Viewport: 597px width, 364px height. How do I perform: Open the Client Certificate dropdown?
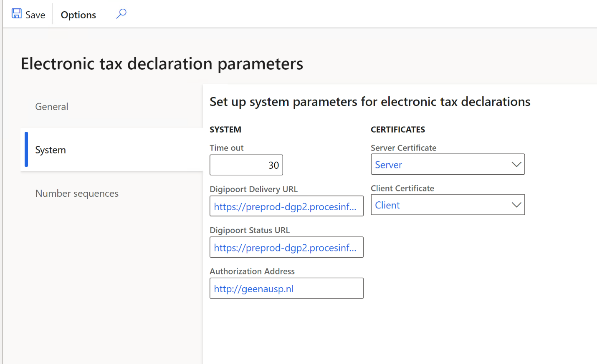(516, 204)
